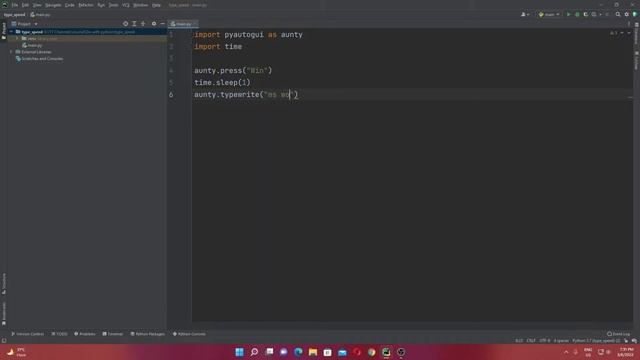Image resolution: width=640 pixels, height=360 pixels.
Task: Select opened file locate icon in Project panel
Action: [x=125, y=24]
